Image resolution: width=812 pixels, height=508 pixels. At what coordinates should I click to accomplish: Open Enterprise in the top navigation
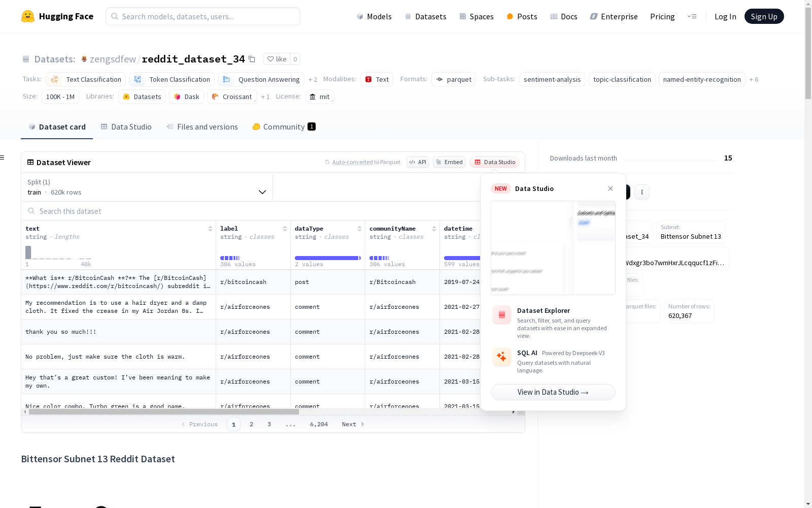(614, 16)
